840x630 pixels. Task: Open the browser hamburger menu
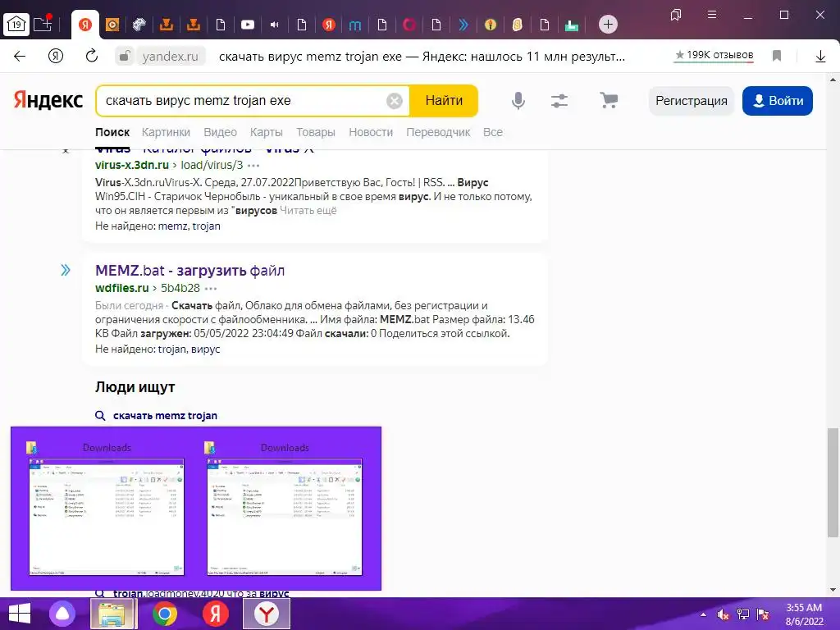712,15
